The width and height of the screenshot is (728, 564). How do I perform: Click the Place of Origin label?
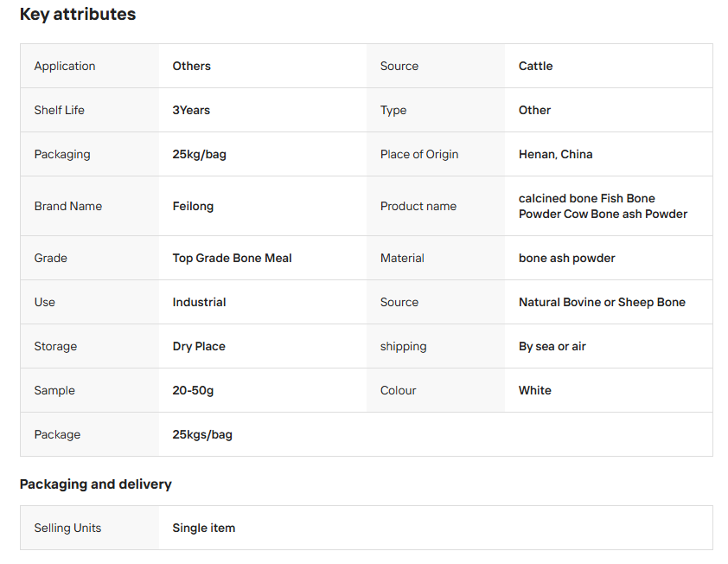point(419,155)
